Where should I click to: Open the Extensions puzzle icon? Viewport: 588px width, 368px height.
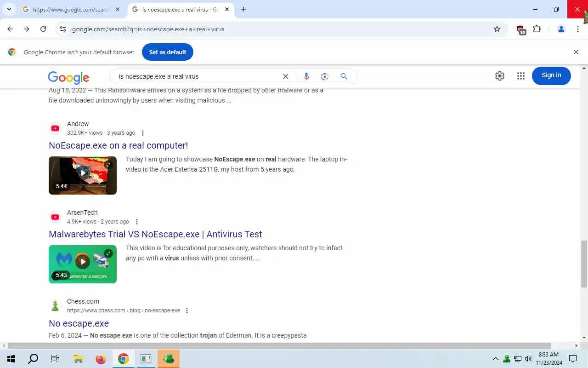tap(537, 29)
